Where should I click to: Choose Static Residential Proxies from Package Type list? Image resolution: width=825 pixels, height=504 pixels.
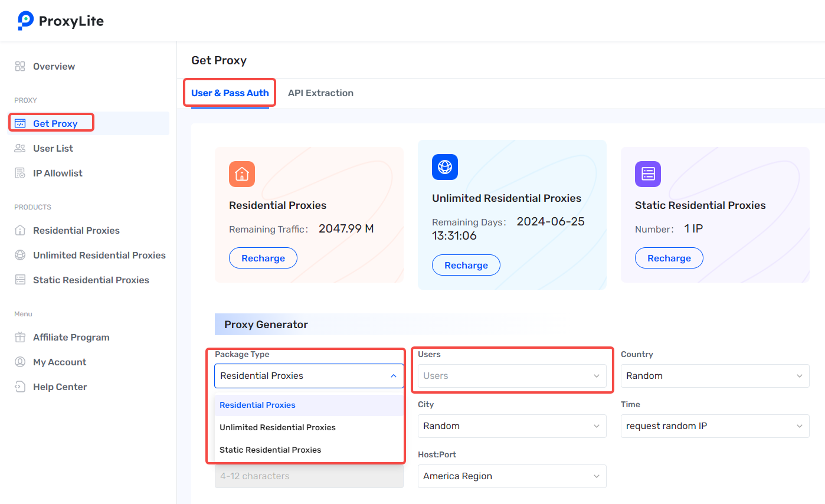tap(309, 450)
